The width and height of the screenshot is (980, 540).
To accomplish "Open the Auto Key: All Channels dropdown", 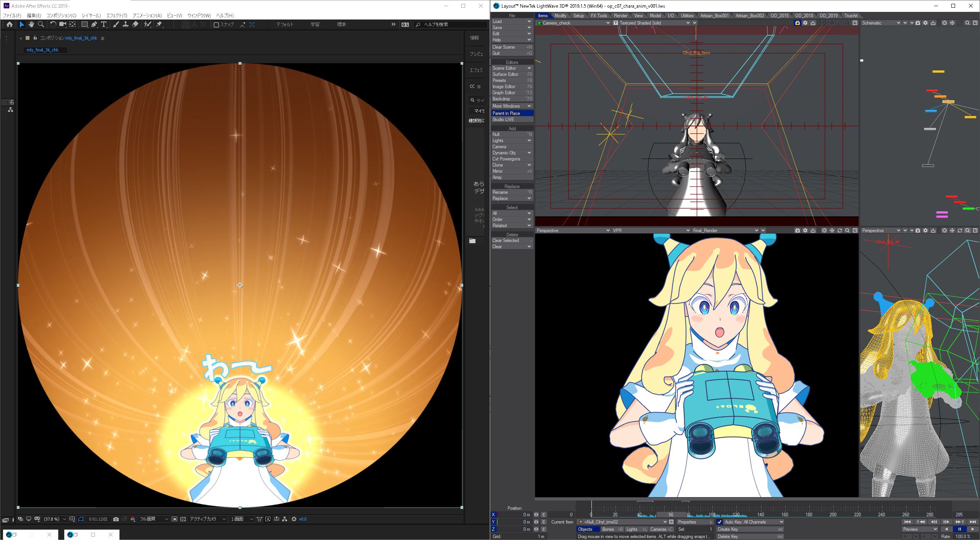I will tap(753, 522).
